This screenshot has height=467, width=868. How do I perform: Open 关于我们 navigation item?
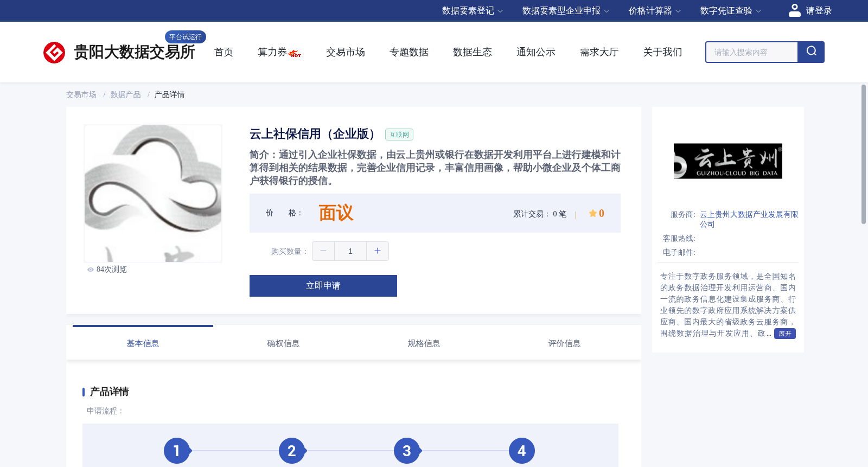click(663, 52)
